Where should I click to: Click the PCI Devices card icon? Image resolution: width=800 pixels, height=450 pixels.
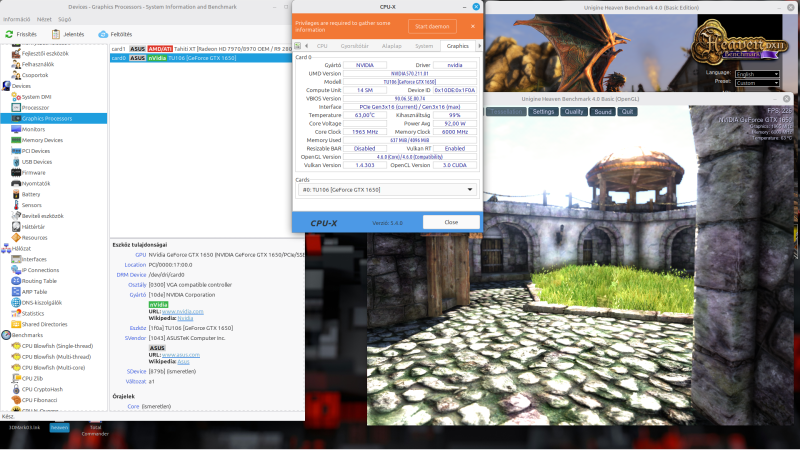(16, 151)
